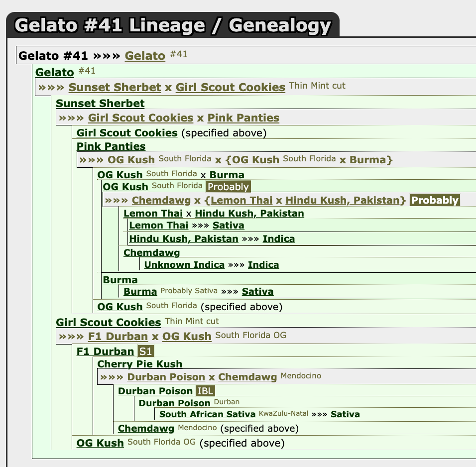Click OG Kush in 'OG Kush x Burma' heading
The width and height of the screenshot is (476, 467).
click(x=119, y=175)
